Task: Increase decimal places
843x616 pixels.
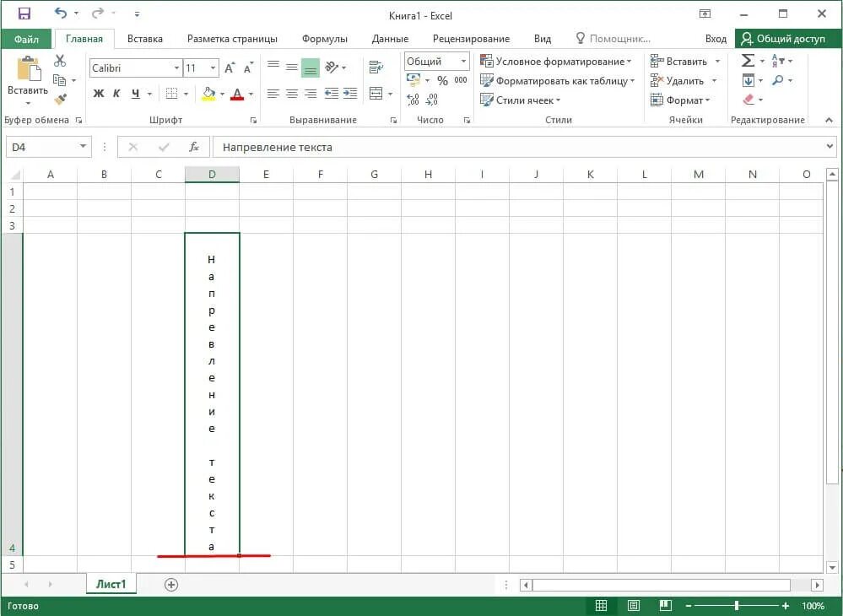Action: 413,100
